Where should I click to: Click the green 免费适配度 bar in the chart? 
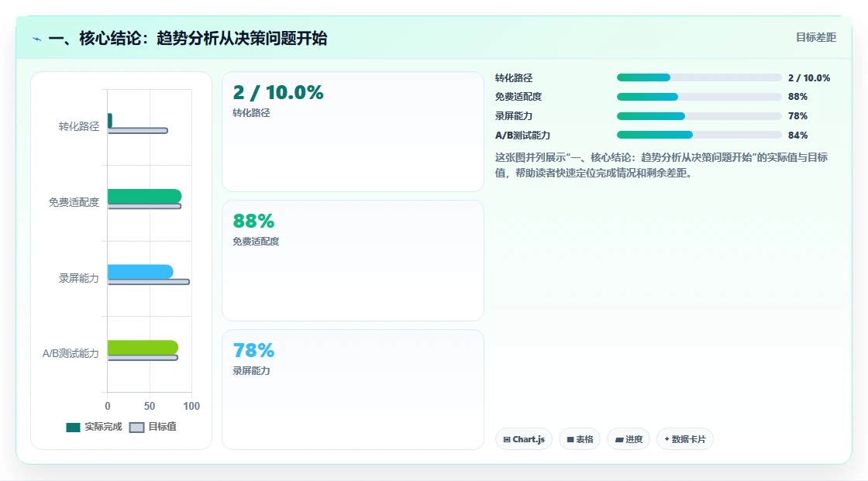tap(144, 197)
